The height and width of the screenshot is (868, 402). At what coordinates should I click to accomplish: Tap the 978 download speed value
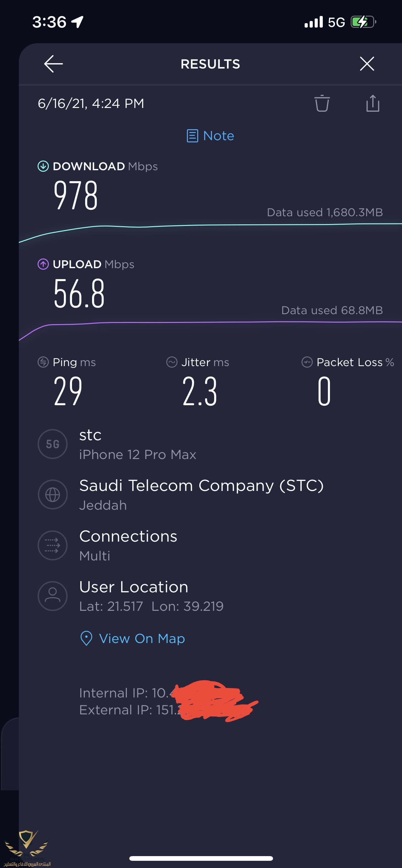76,195
